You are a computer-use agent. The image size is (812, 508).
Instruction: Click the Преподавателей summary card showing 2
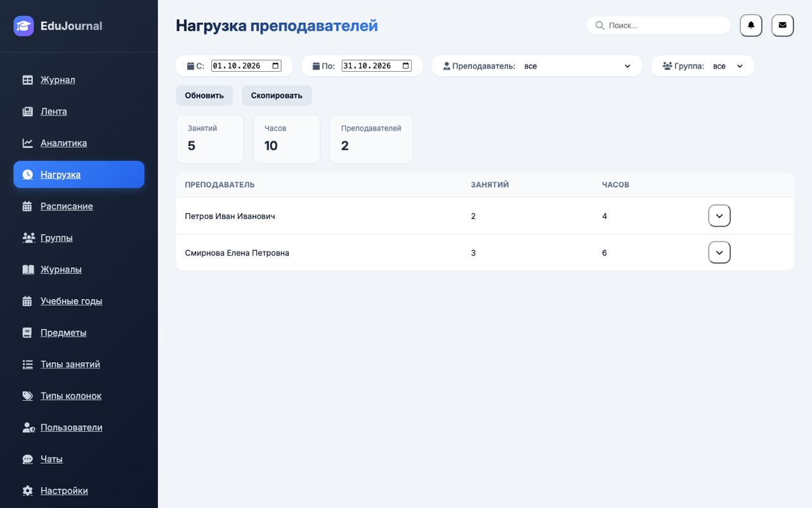pos(371,139)
